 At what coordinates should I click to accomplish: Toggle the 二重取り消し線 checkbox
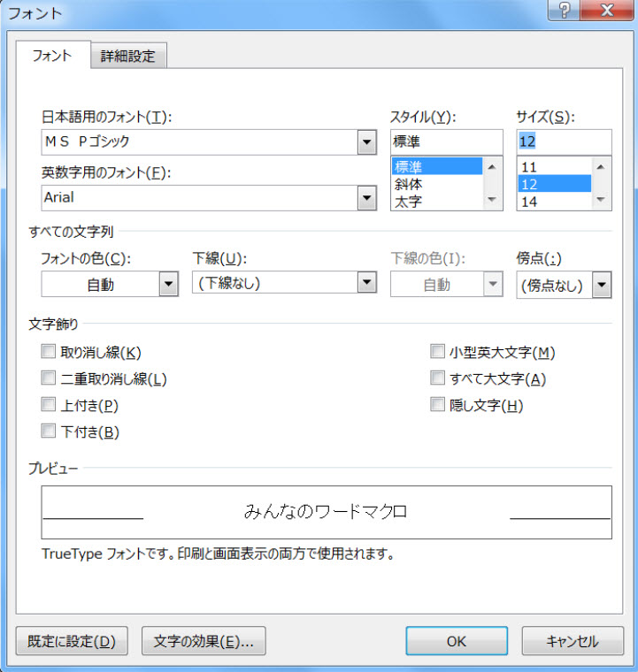48,378
